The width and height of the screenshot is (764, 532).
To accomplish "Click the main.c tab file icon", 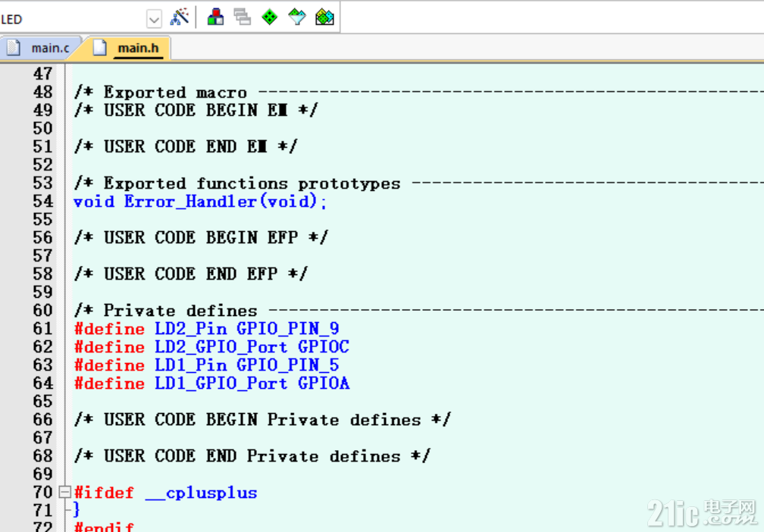I will pos(13,48).
